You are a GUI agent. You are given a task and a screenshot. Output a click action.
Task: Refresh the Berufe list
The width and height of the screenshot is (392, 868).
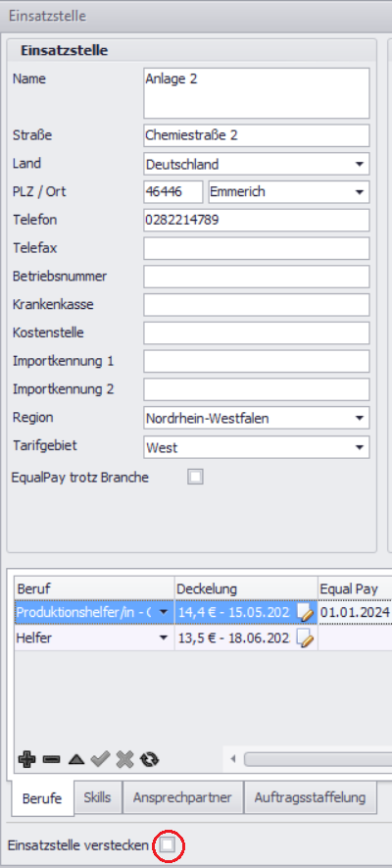click(x=149, y=759)
